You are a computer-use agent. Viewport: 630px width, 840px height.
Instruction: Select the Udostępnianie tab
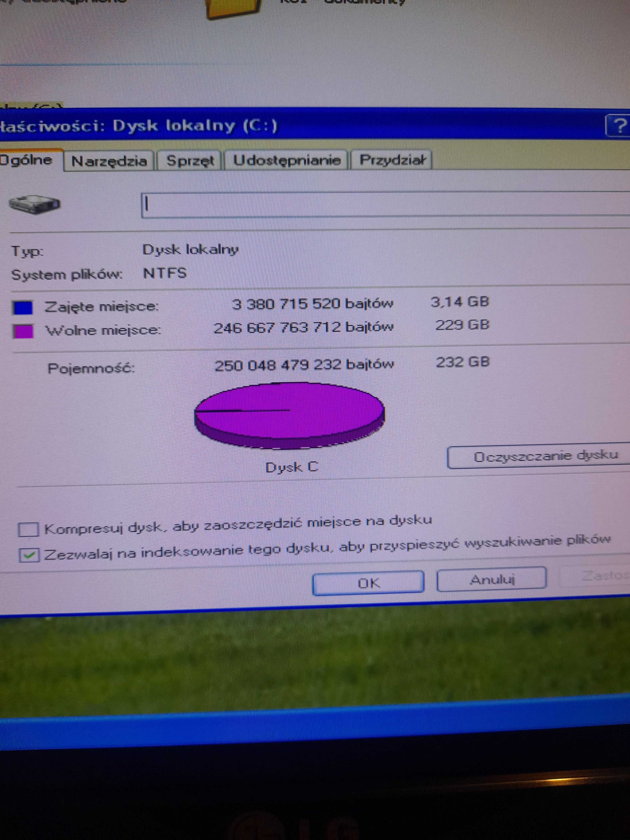point(287,160)
